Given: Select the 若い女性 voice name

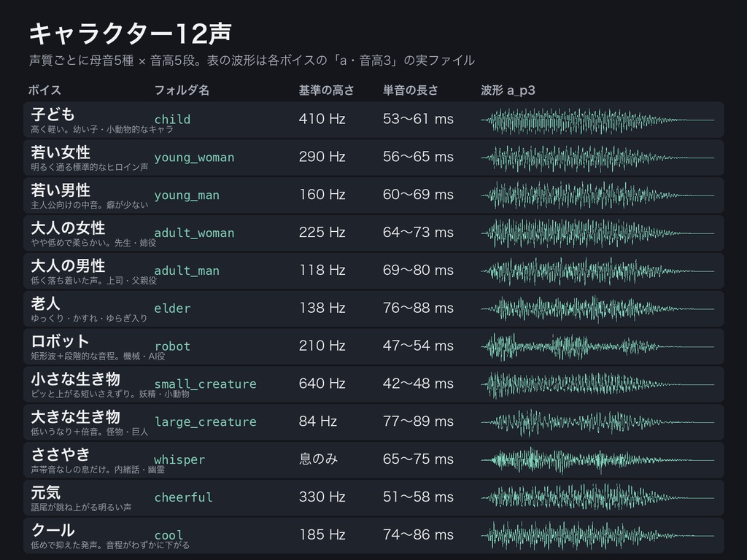Looking at the screenshot, I should coord(61,152).
